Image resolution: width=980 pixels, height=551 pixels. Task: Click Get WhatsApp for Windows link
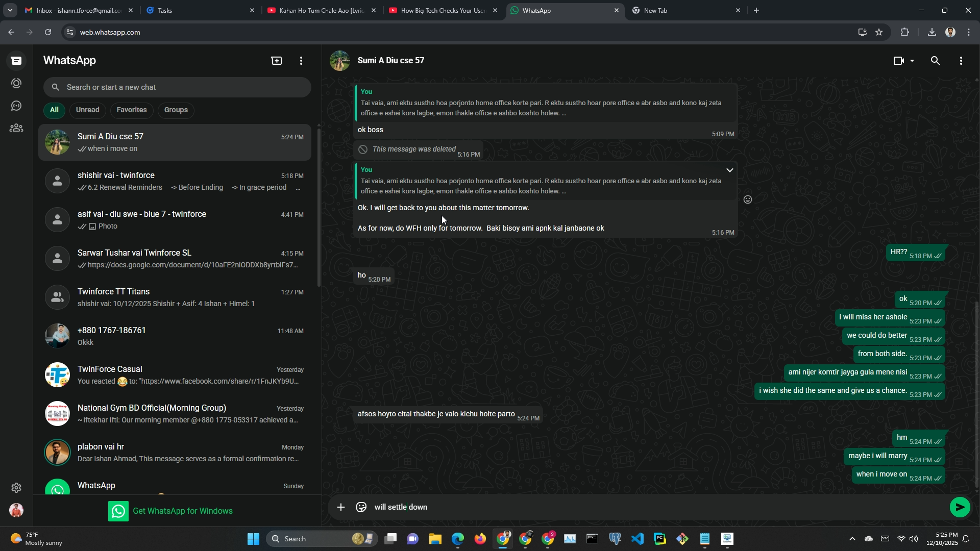coord(182,511)
